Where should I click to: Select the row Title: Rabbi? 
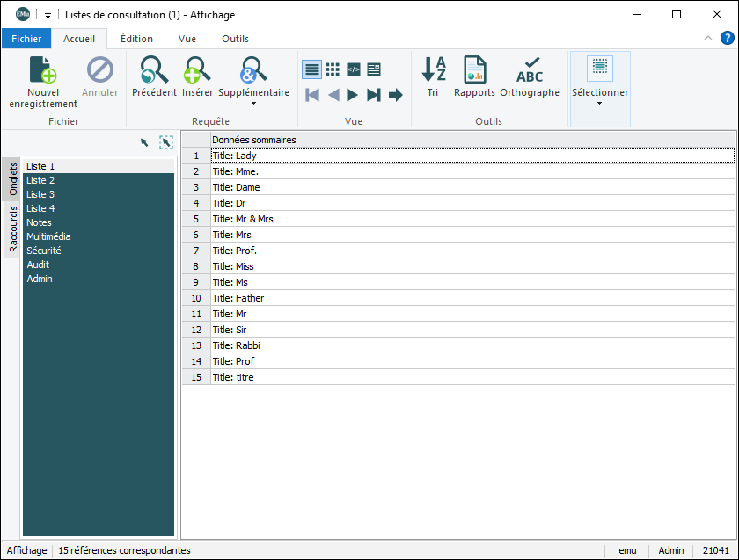[x=236, y=345]
